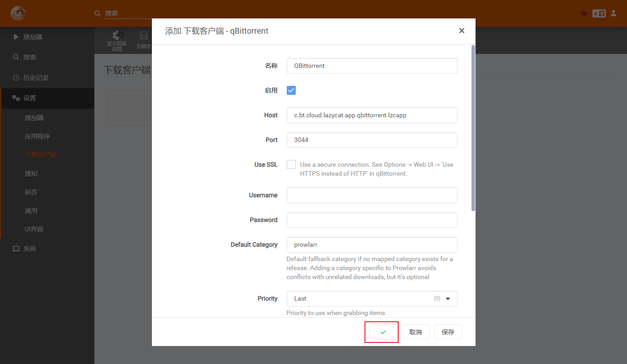Click the 名称 input field
The height and width of the screenshot is (364, 627).
pos(372,66)
